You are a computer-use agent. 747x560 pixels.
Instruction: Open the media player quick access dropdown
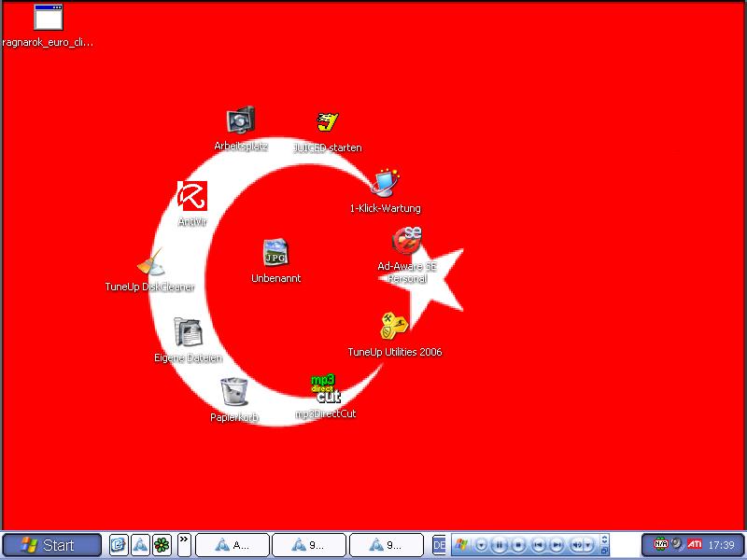pyautogui.click(x=481, y=544)
